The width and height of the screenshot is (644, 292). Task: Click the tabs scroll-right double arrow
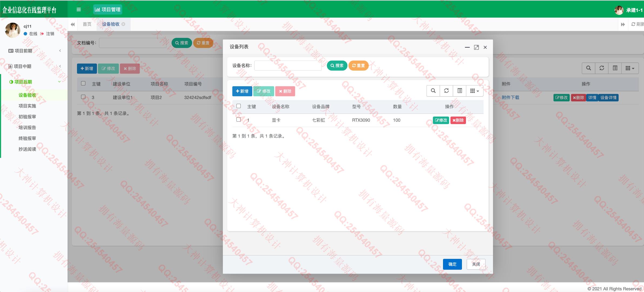click(623, 24)
